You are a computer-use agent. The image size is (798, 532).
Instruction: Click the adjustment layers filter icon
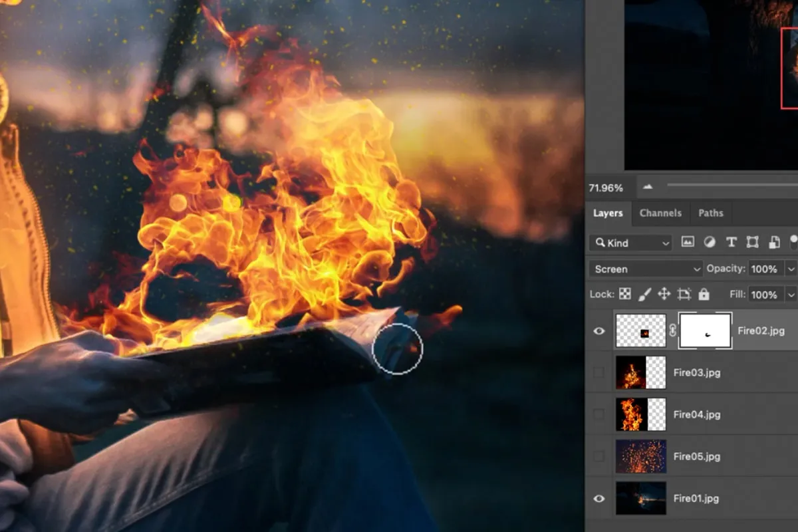[710, 243]
